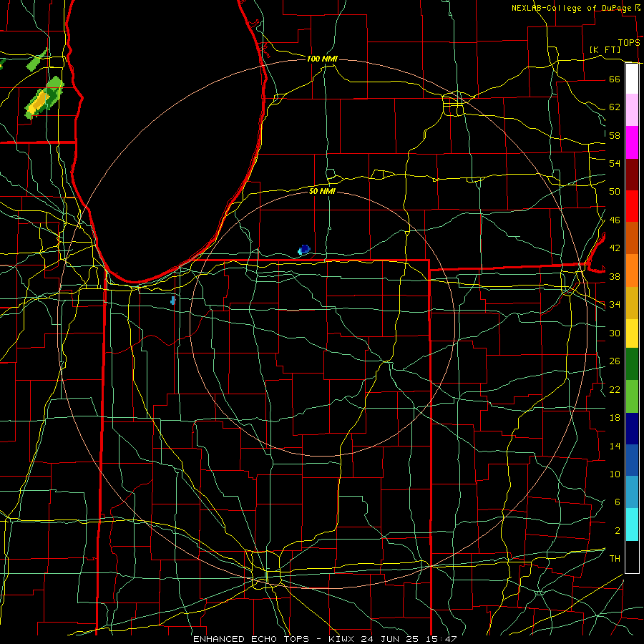Click the legend value '50'
The width and height of the screenshot is (644, 644).
point(615,192)
